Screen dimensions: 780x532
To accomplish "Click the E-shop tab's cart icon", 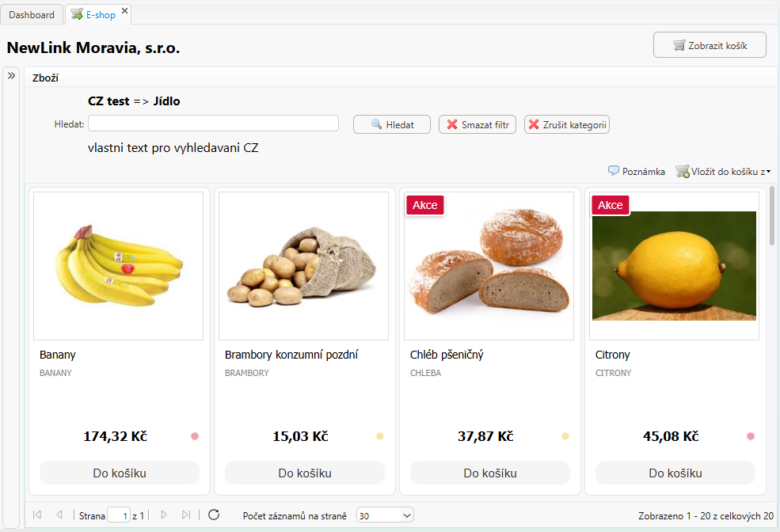I will tap(77, 13).
